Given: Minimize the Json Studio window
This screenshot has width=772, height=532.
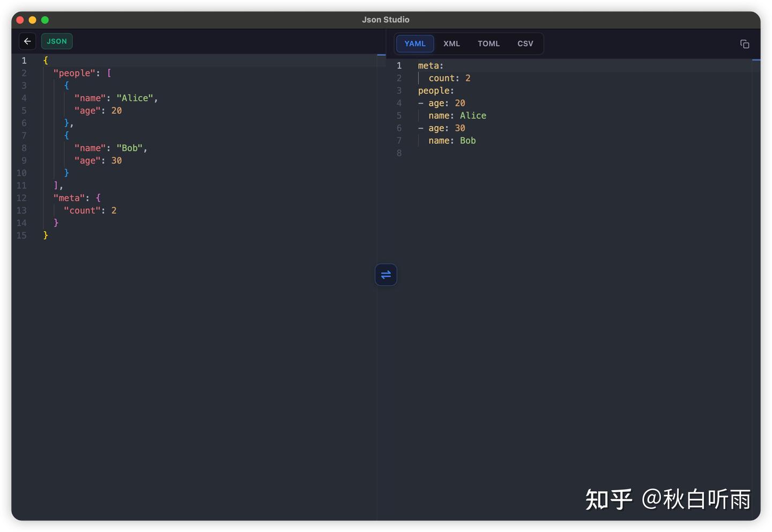Looking at the screenshot, I should point(32,20).
